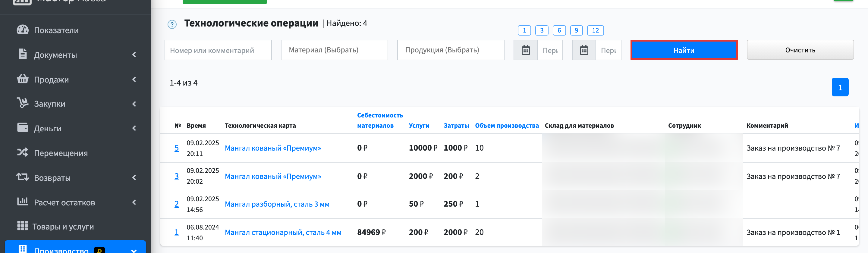The image size is (868, 253).
Task: Sort by Затраты column header
Action: [x=456, y=125]
